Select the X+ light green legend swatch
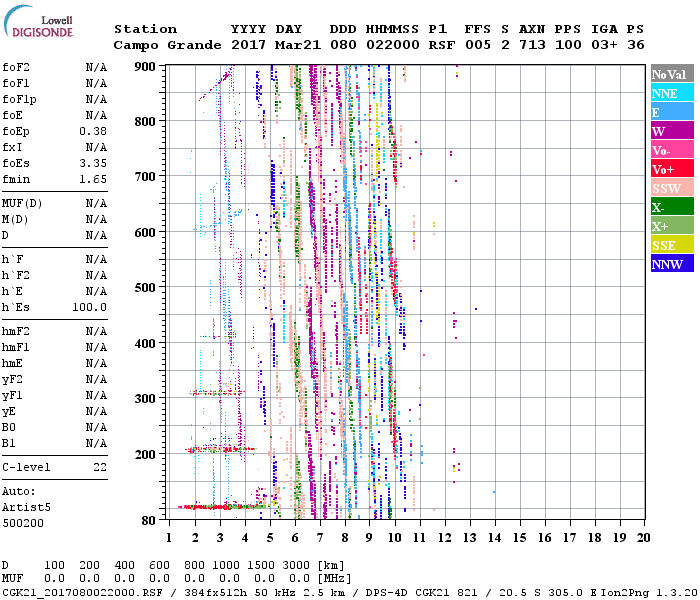This screenshot has width=700, height=600. coord(672,225)
